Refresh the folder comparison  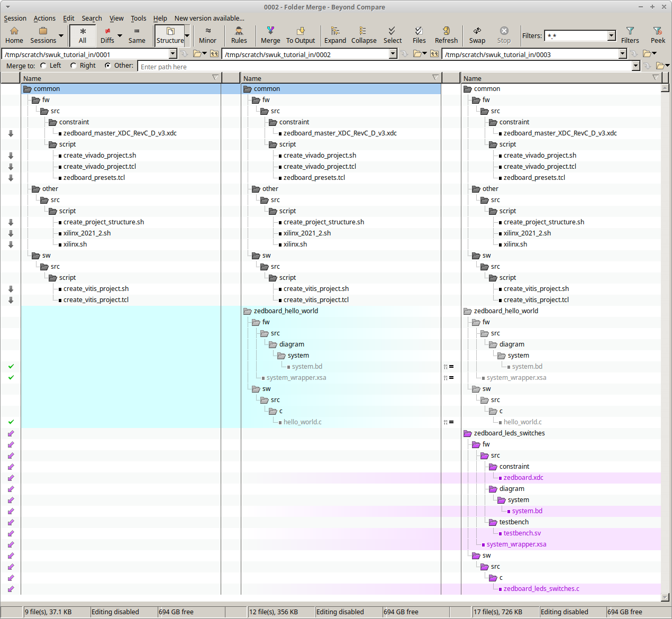pyautogui.click(x=446, y=35)
